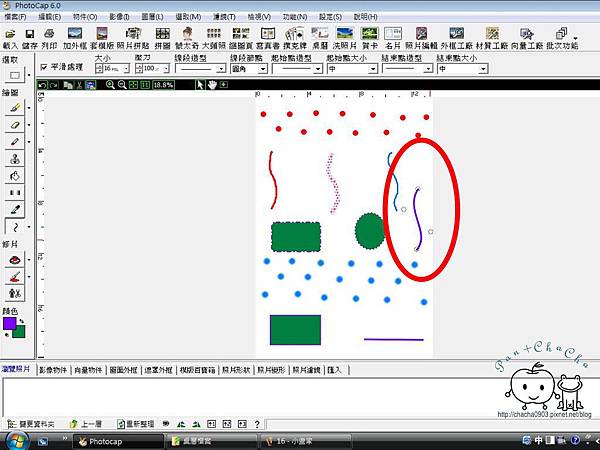Select the curve line drawing tool
The image size is (600, 450).
point(15,227)
